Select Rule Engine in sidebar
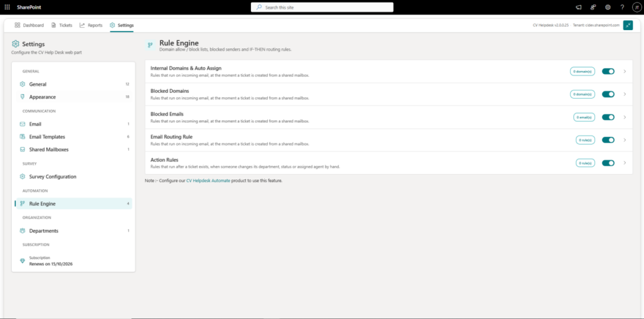The width and height of the screenshot is (644, 319). point(74,203)
